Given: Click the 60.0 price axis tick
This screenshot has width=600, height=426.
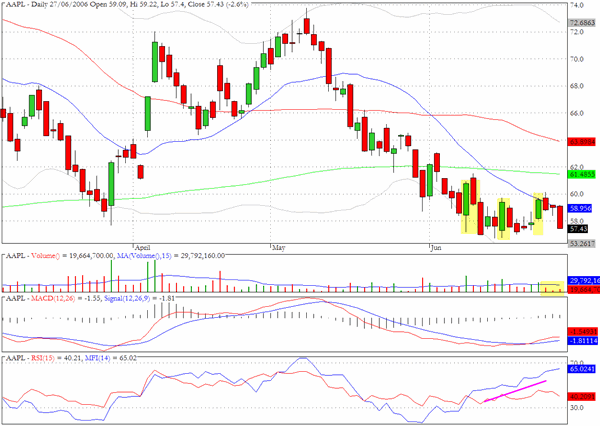Looking at the screenshot, I should [x=577, y=194].
